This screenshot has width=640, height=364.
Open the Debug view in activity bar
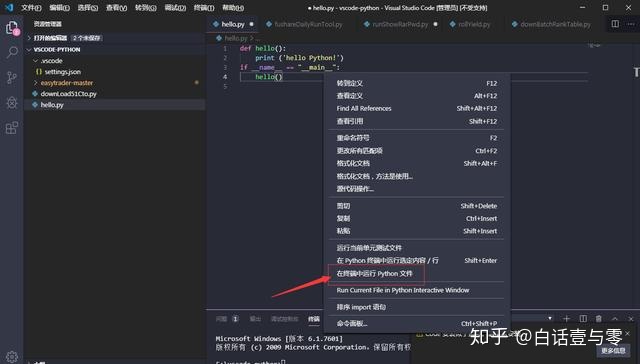pyautogui.click(x=12, y=102)
